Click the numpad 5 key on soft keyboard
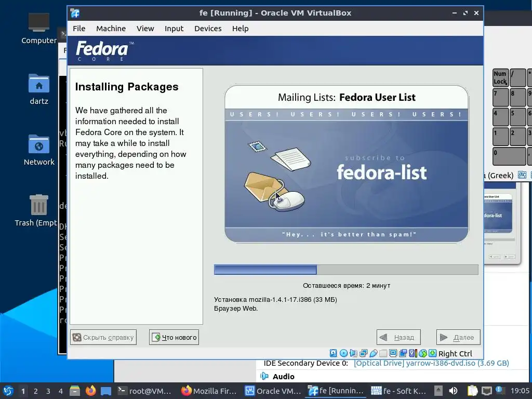 518,117
